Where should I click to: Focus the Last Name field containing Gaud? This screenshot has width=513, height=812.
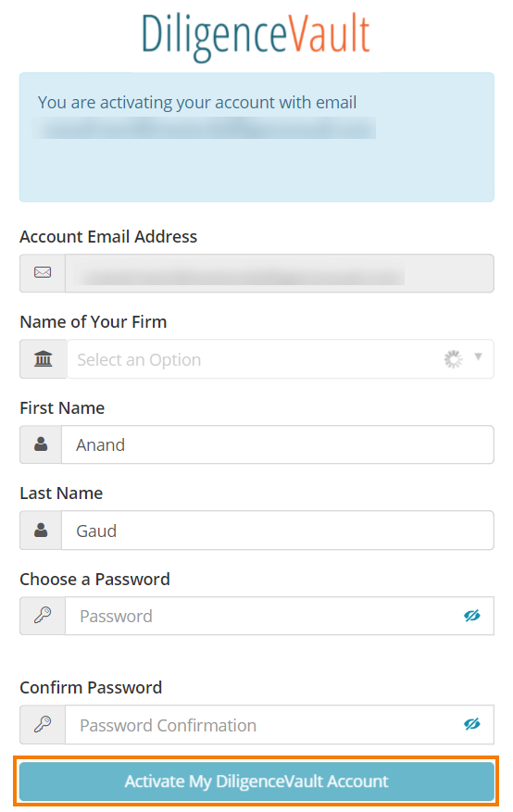(278, 531)
